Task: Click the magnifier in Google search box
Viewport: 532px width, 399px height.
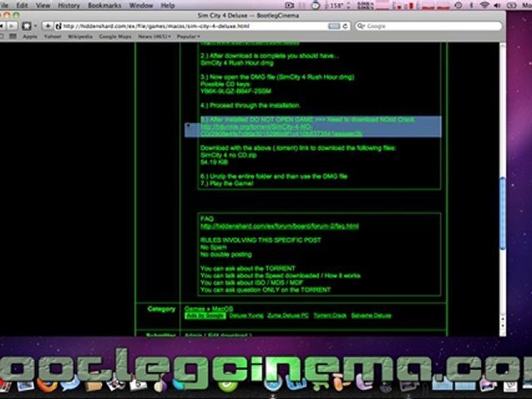Action: tap(361, 26)
